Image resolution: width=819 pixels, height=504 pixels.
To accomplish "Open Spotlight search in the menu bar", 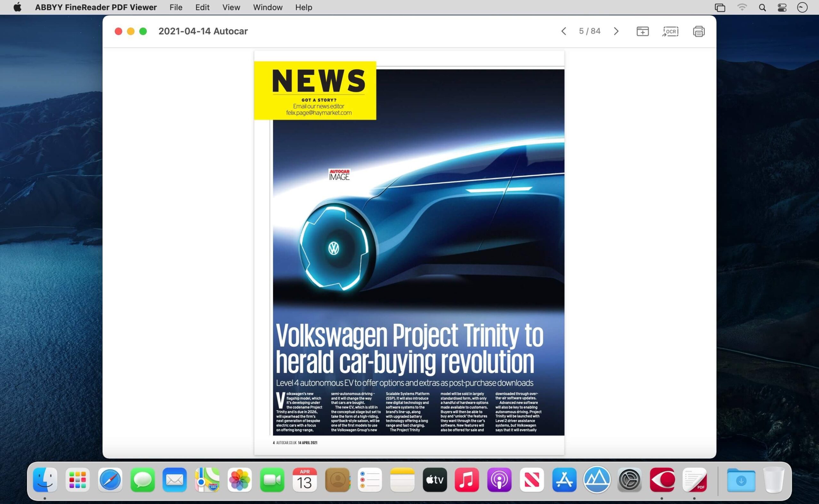I will (762, 7).
